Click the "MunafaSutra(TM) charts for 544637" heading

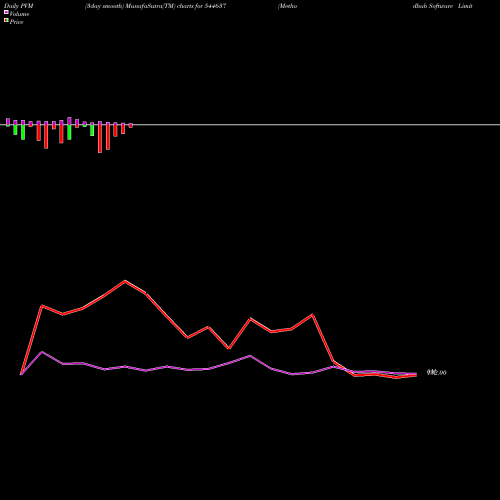tap(176, 6)
